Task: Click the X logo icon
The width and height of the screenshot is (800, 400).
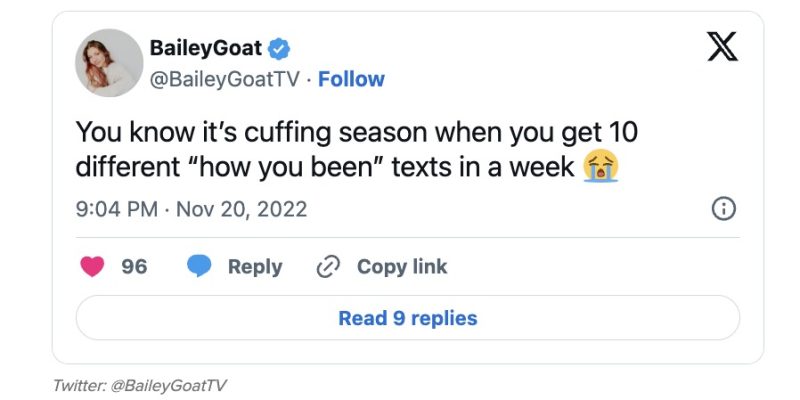Action: [723, 48]
